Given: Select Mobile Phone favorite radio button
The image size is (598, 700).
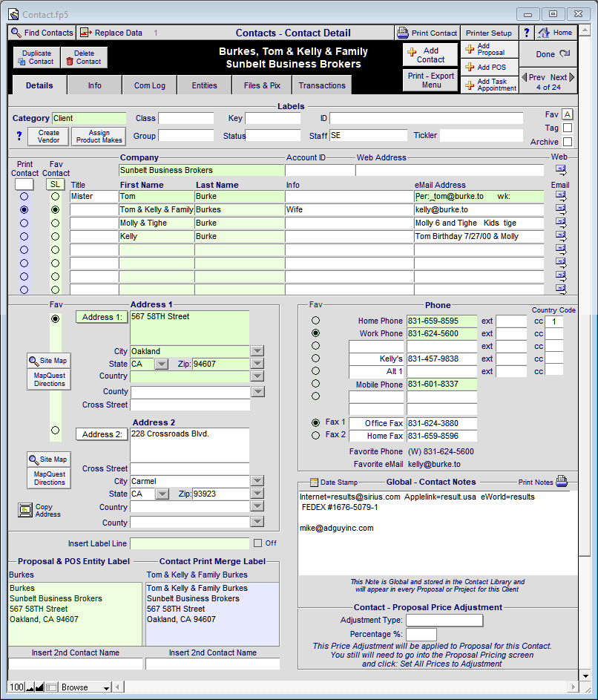Looking at the screenshot, I should (315, 384).
